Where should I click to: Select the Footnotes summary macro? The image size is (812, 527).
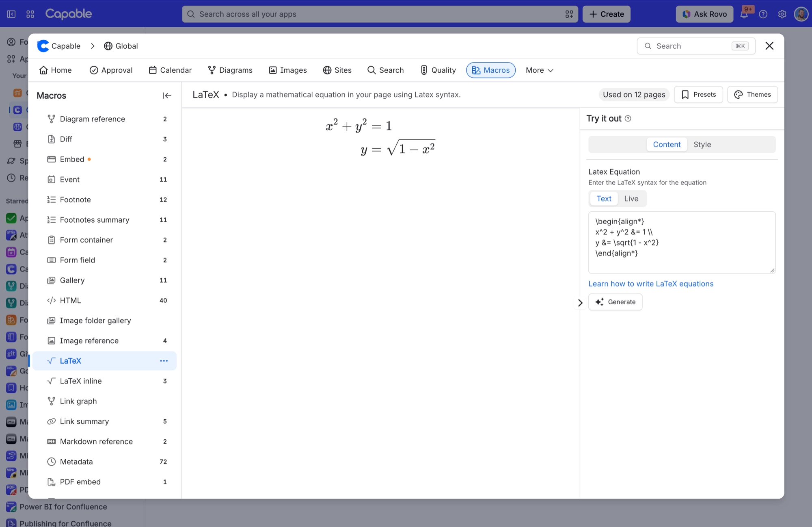point(105,220)
